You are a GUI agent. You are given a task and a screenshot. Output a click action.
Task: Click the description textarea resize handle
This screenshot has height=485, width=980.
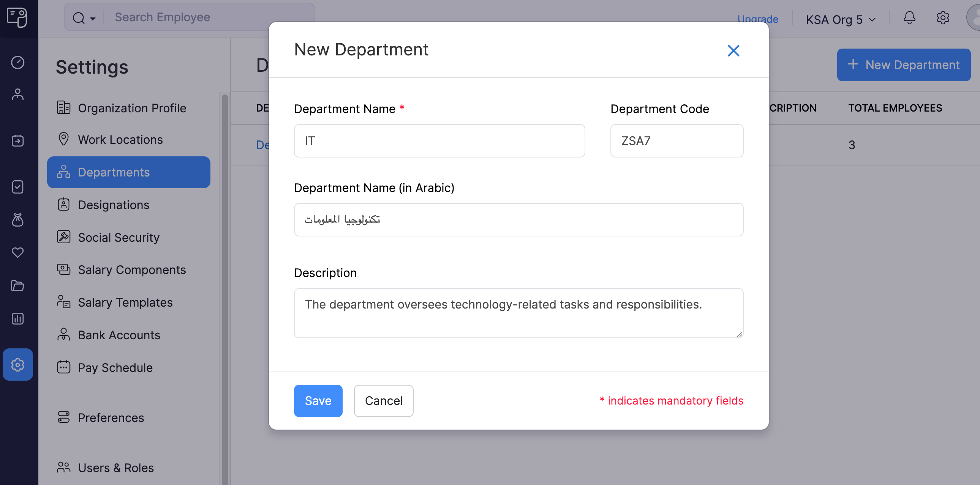point(739,334)
